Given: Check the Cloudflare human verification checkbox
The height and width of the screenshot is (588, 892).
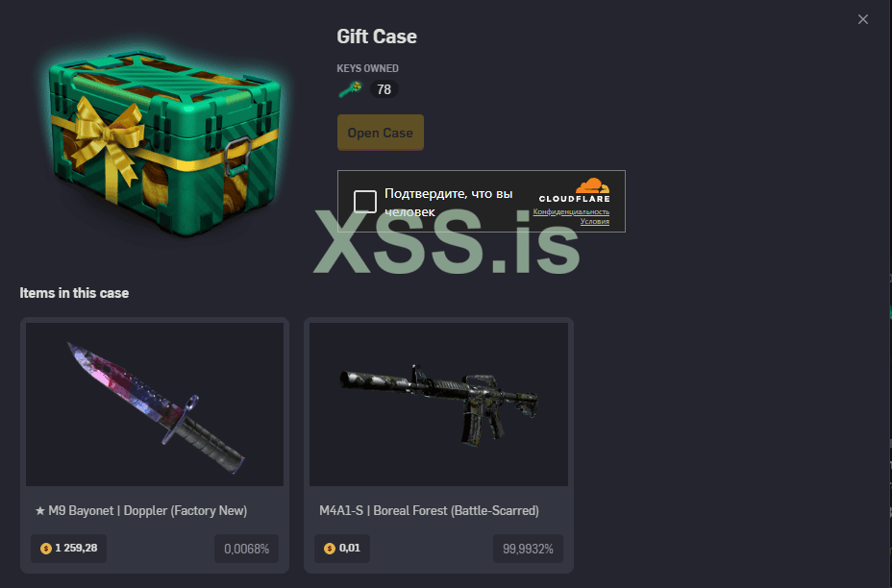Looking at the screenshot, I should [365, 202].
